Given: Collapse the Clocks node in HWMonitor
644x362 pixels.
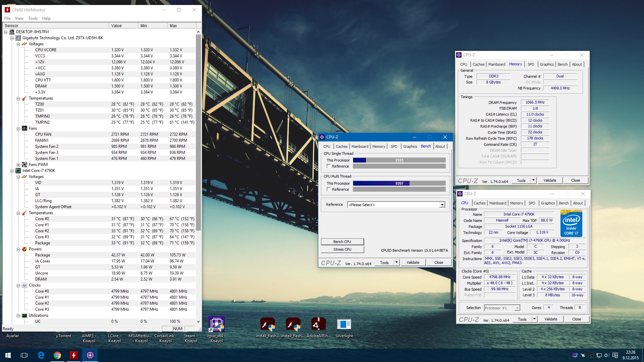Looking at the screenshot, I should pyautogui.click(x=18, y=285).
